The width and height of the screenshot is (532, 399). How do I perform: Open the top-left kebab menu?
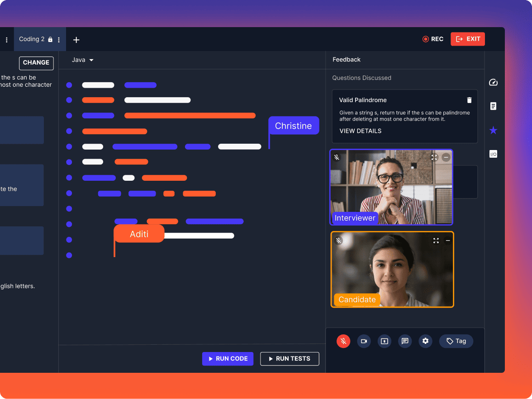(x=7, y=39)
